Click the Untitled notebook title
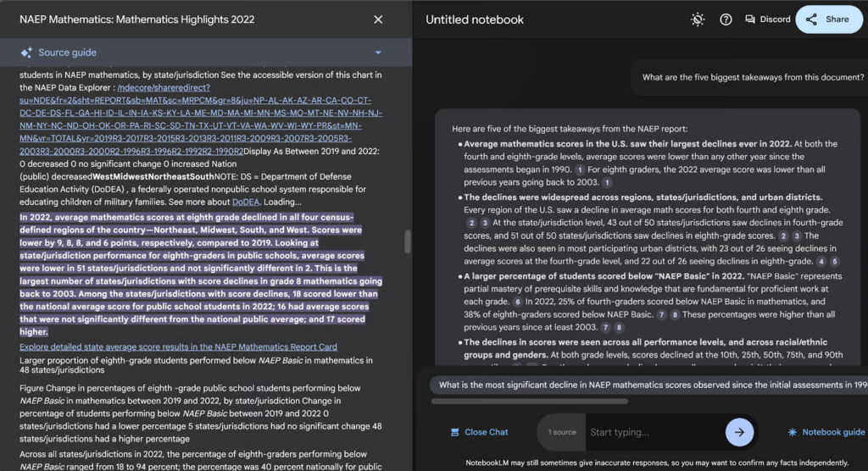 coord(475,19)
